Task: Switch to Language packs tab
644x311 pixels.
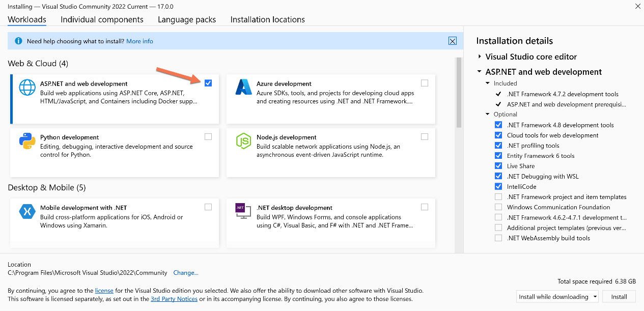Action: (187, 19)
